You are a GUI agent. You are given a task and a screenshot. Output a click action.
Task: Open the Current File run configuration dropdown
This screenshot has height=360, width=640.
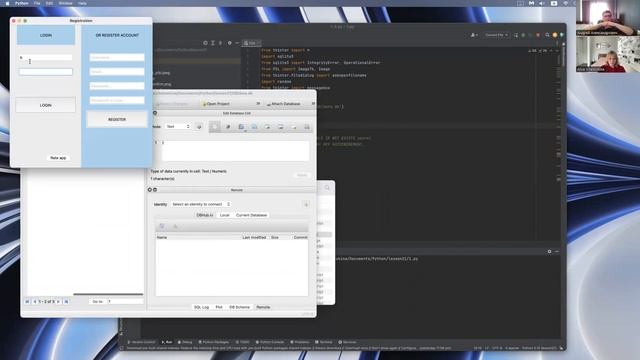click(x=496, y=35)
